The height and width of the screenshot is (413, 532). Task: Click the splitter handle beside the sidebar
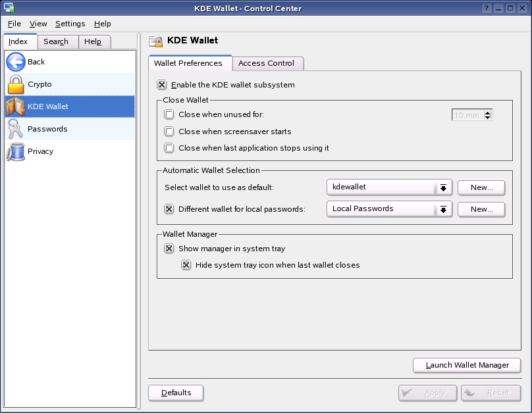pos(139,221)
